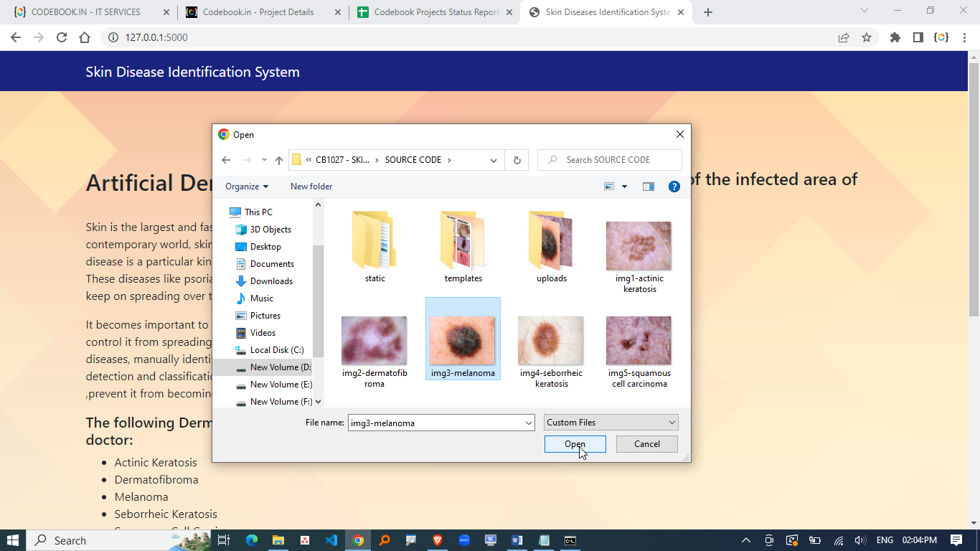Click the Share this page icon
The height and width of the screenshot is (551, 980).
844,37
